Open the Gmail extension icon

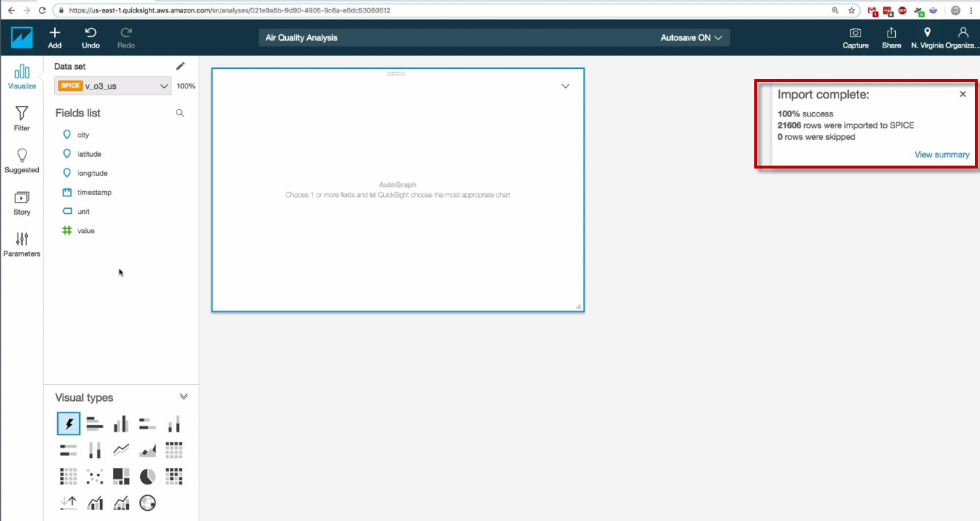point(873,12)
